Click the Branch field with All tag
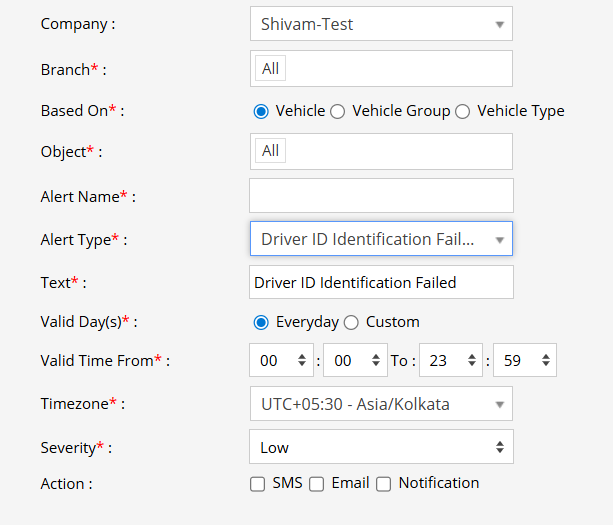 tap(380, 68)
